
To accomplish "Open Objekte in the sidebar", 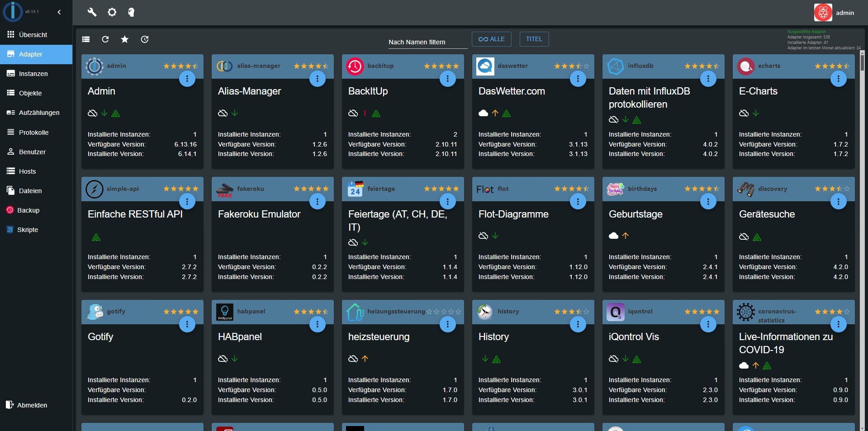I will tap(36, 93).
